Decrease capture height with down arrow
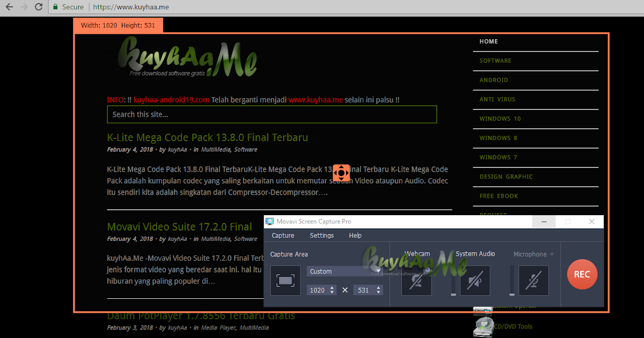Image resolution: width=644 pixels, height=338 pixels. (x=379, y=292)
